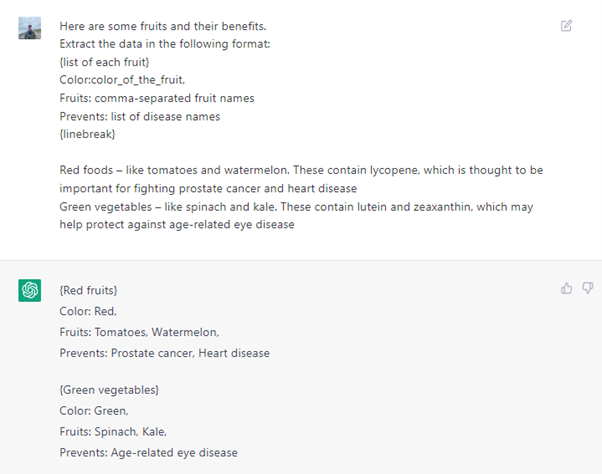Click 'Fruits: Spinach, Kale,' response line
The image size is (602, 474).
(113, 432)
